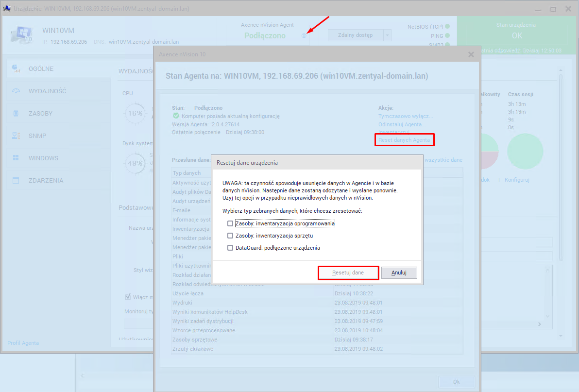Click the ZASOBY chip icon in sidebar
579x392 pixels.
tap(16, 113)
